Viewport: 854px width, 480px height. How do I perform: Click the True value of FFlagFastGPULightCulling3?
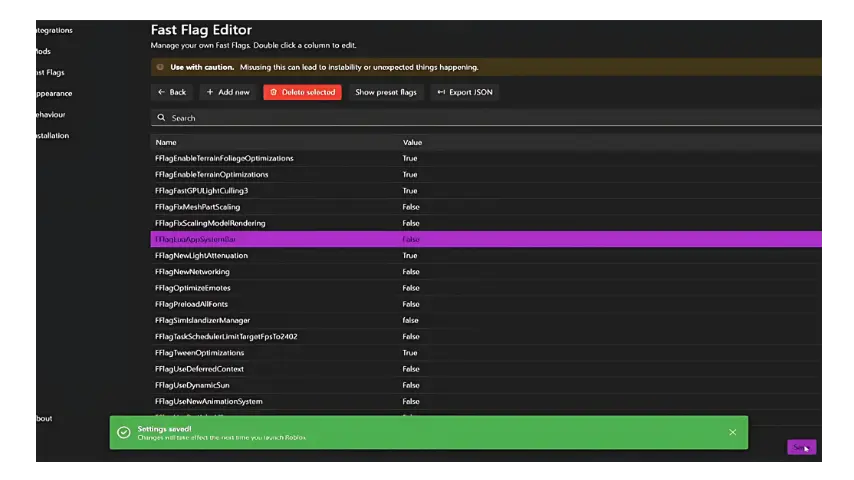tap(410, 191)
